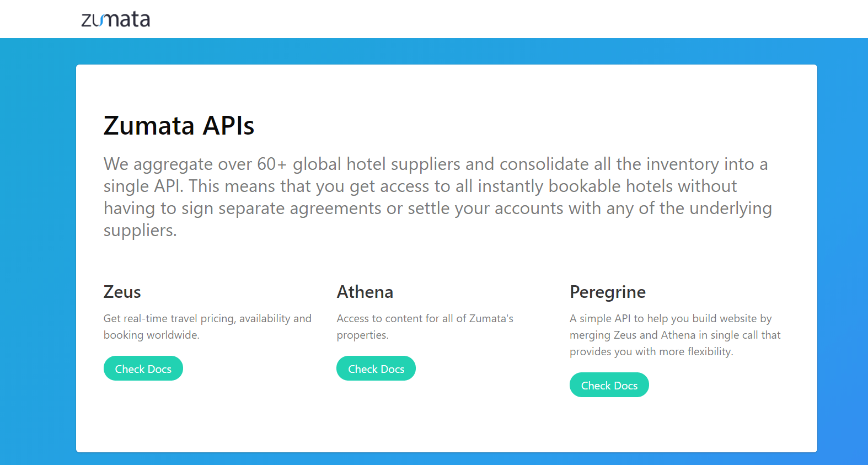Open Check Docs for the Peregrine API
The image size is (868, 465).
(609, 385)
